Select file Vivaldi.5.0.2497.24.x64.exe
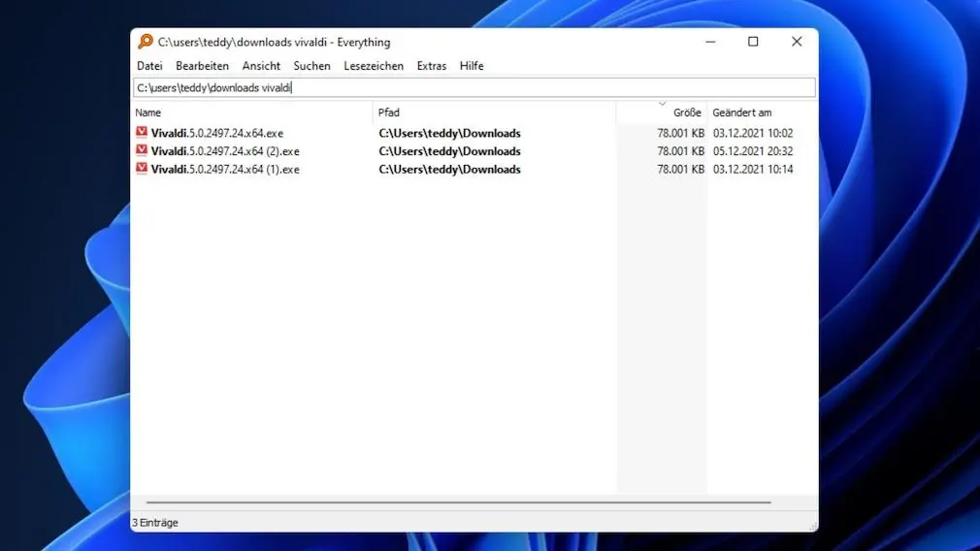Image resolution: width=980 pixels, height=551 pixels. pos(217,133)
